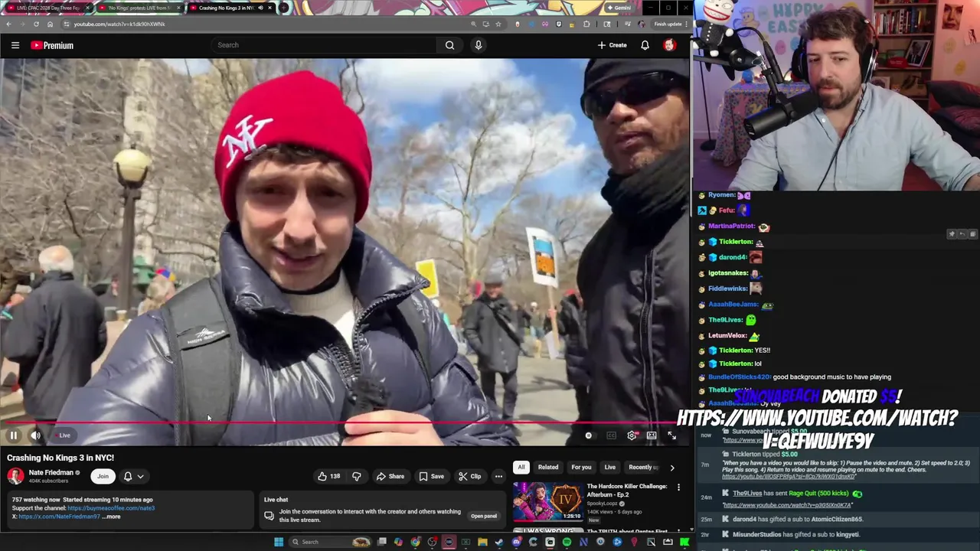This screenshot has height=551, width=980.
Task: Switch video to theater mode
Action: tap(652, 435)
